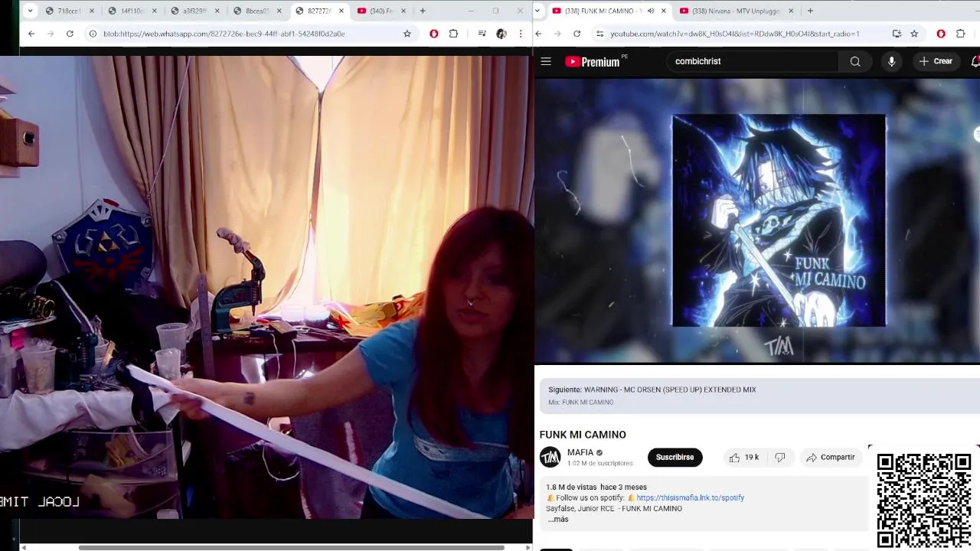Close the FUNK MI CAMINO tab

pyautogui.click(x=664, y=11)
